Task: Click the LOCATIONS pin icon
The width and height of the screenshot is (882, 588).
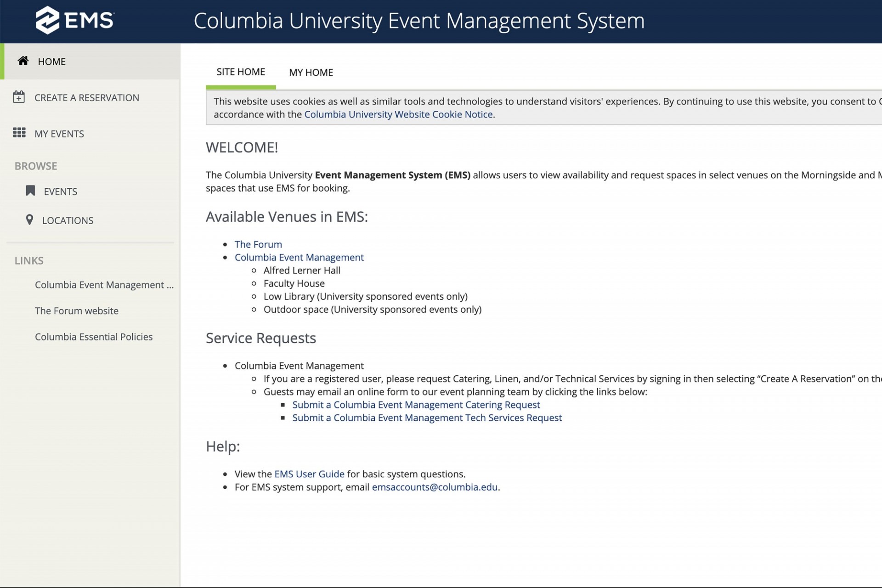Action: [x=29, y=220]
